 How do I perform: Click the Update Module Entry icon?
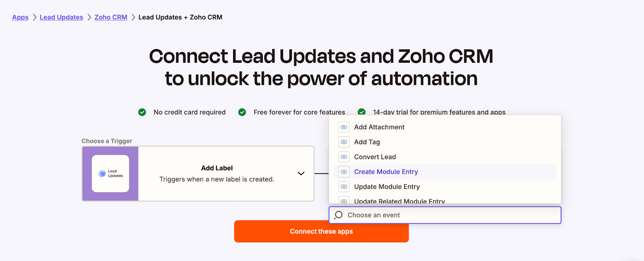pos(344,187)
